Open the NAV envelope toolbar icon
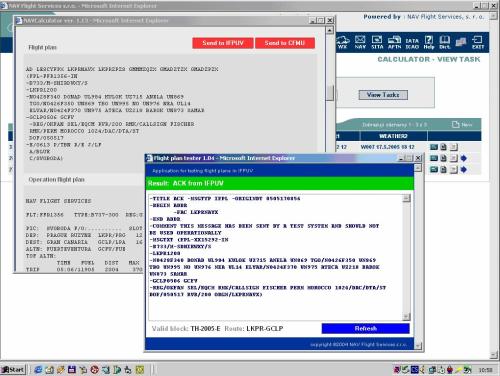This screenshot has width=500, height=376. pos(360,43)
